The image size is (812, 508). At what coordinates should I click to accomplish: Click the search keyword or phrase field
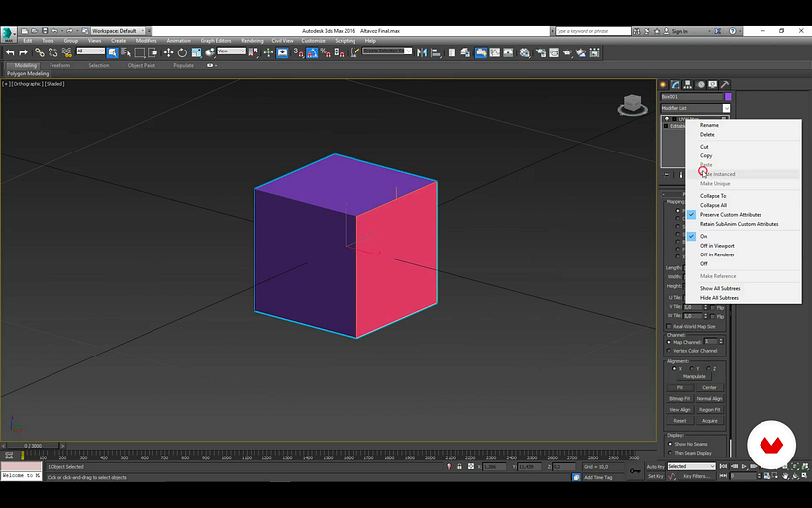tap(593, 31)
